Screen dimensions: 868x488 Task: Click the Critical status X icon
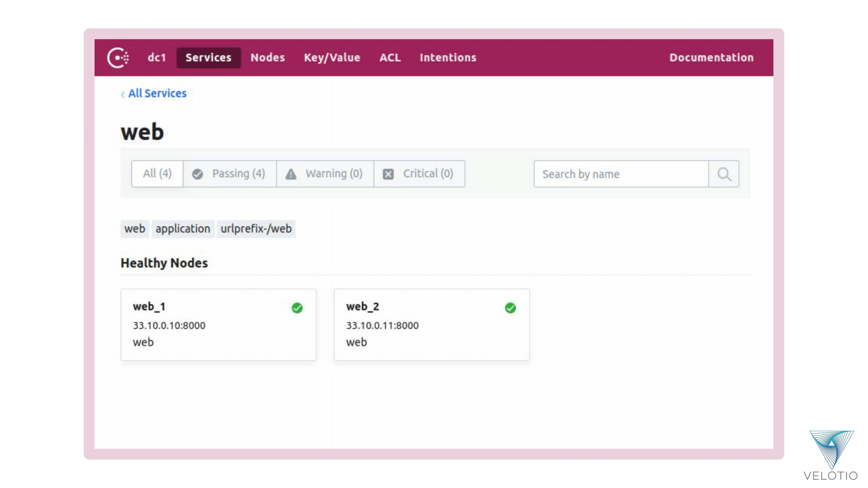(388, 174)
